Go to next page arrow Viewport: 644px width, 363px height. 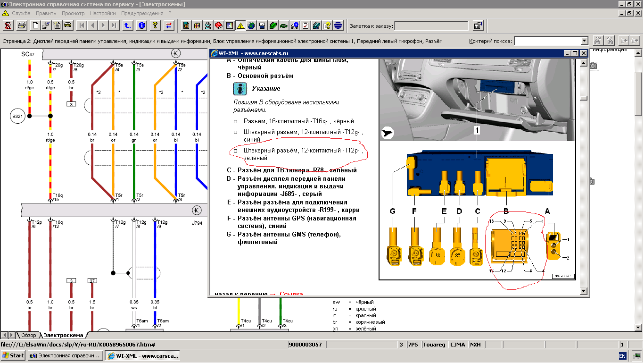pyautogui.click(x=104, y=25)
